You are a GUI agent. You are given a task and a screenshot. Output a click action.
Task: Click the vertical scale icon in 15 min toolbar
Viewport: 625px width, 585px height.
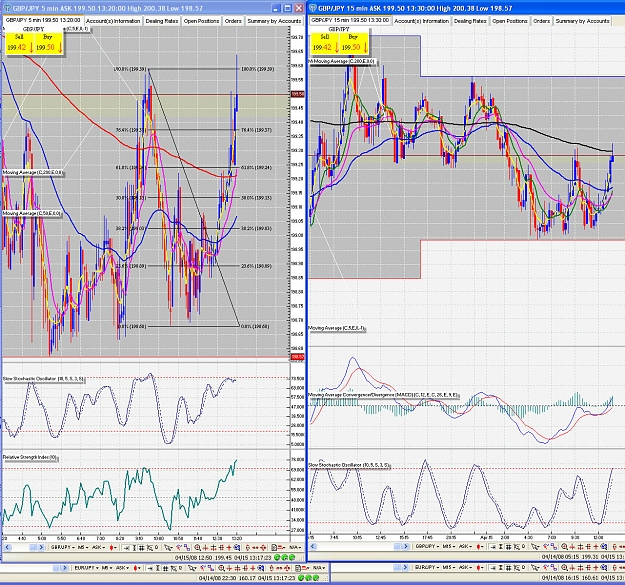(x=501, y=546)
